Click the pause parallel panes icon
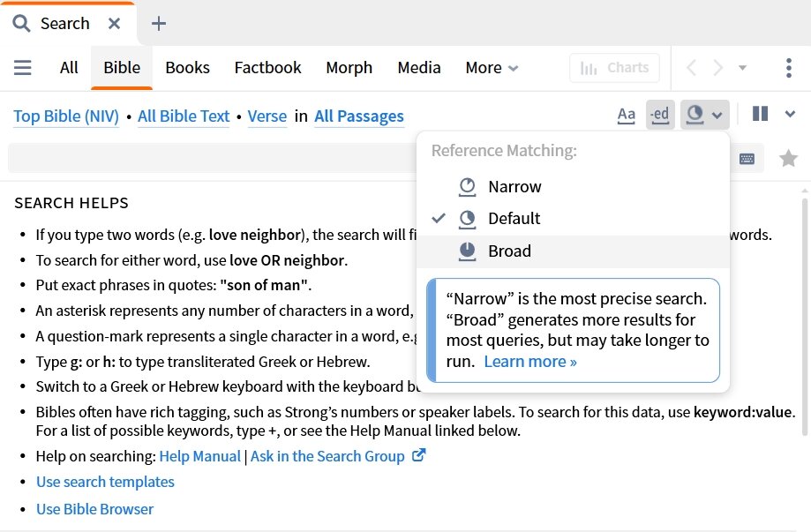 pyautogui.click(x=760, y=114)
